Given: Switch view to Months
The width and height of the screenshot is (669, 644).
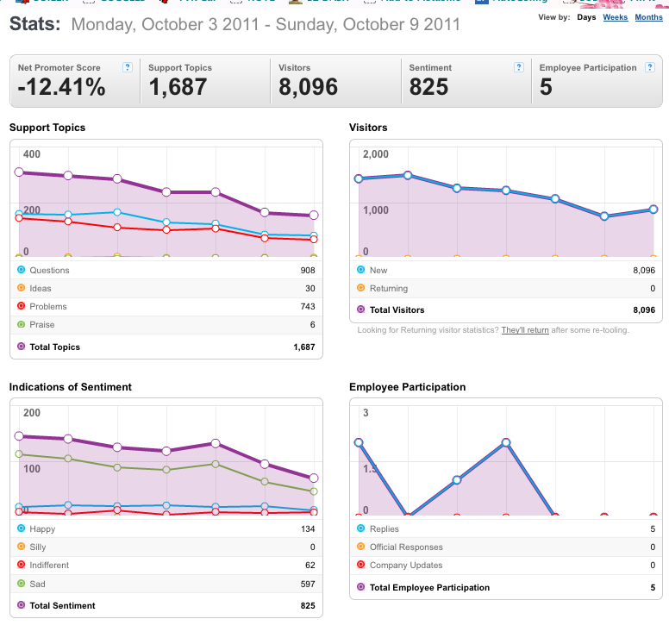Looking at the screenshot, I should tap(648, 17).
